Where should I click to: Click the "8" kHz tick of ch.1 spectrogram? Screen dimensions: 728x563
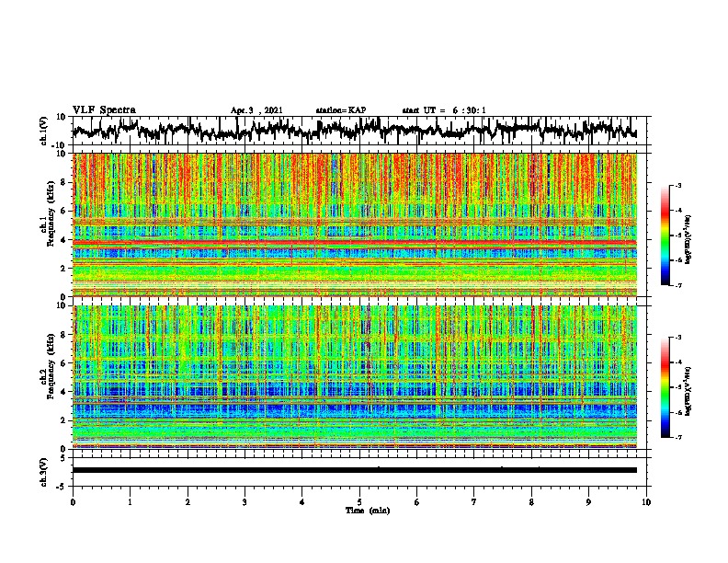pos(64,182)
